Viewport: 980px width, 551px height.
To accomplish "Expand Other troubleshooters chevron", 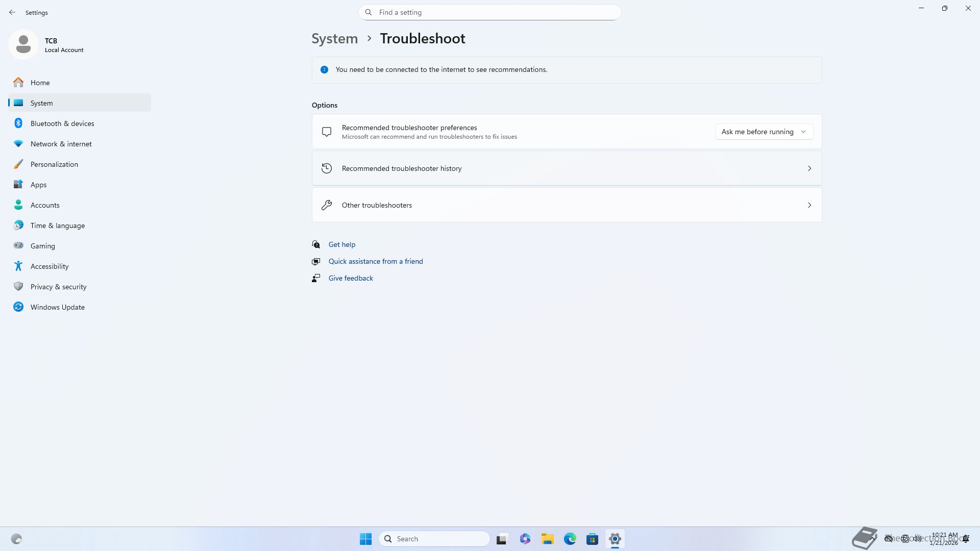I will [809, 205].
